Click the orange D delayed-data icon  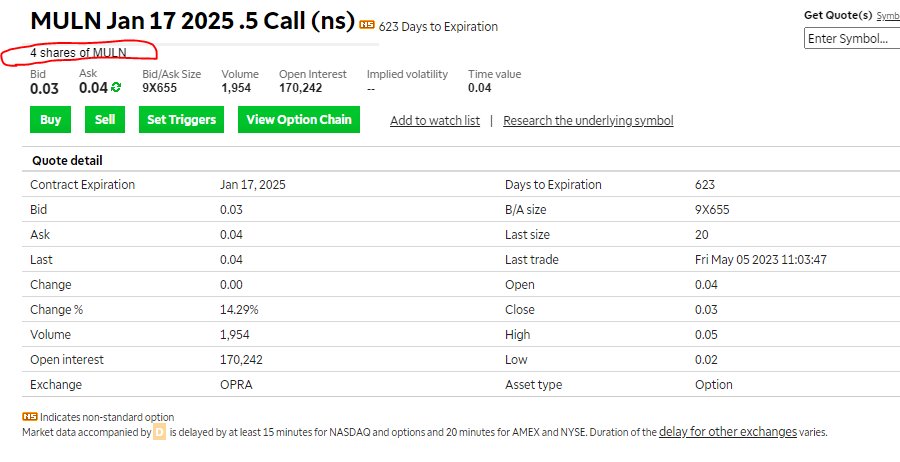(x=159, y=432)
